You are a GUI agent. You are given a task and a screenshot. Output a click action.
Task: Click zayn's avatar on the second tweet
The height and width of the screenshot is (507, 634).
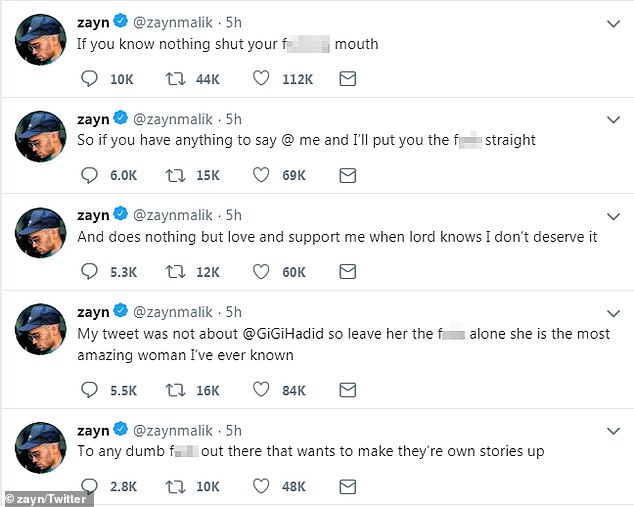[42, 136]
